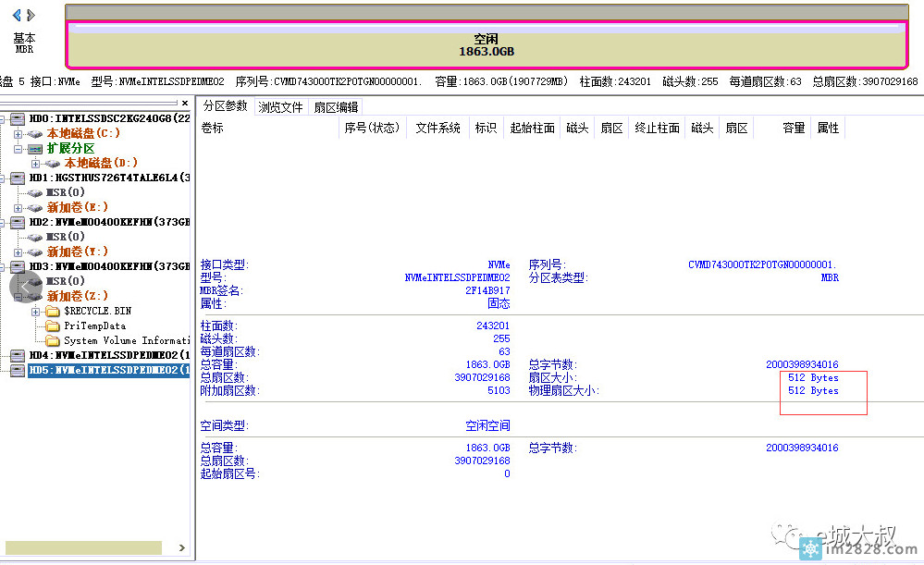
Task: Click the HD0 Intel SSD disk icon
Action: (18, 119)
